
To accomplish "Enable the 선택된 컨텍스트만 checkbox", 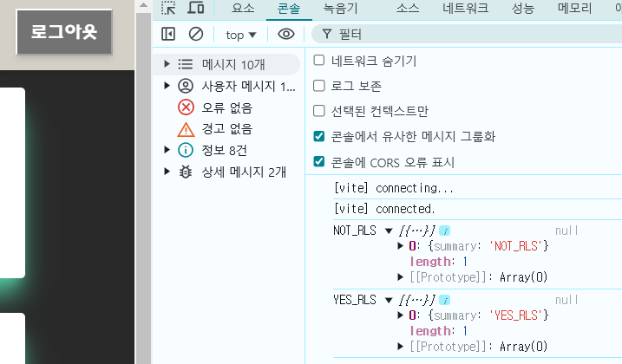I will 319,111.
